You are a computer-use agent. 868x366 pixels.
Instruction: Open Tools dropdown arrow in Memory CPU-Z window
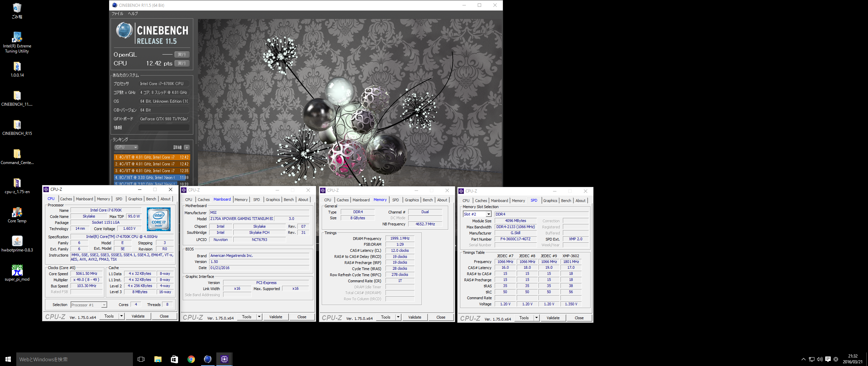[398, 317]
